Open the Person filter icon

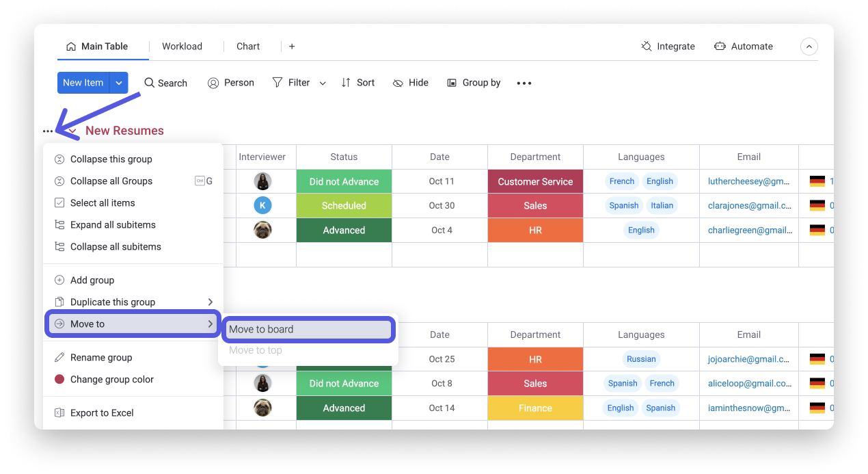click(x=213, y=83)
